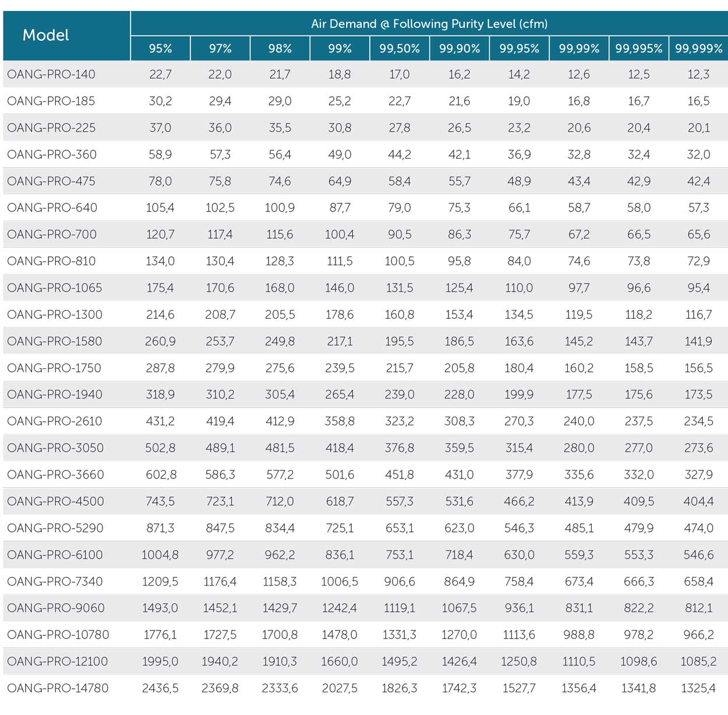Click the 12,3 cell in first row
The image size is (728, 715).
[698, 74]
